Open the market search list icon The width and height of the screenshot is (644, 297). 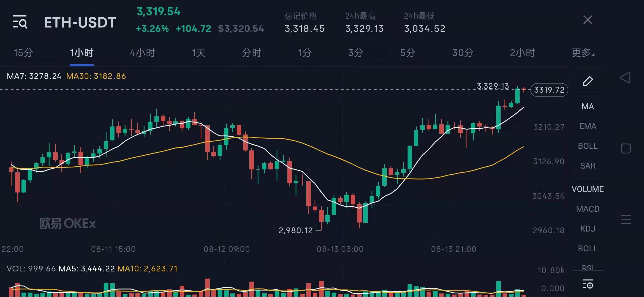tap(20, 22)
